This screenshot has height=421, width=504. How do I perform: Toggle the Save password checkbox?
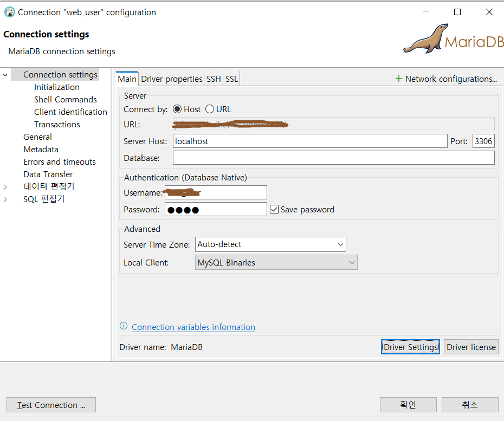[274, 210]
